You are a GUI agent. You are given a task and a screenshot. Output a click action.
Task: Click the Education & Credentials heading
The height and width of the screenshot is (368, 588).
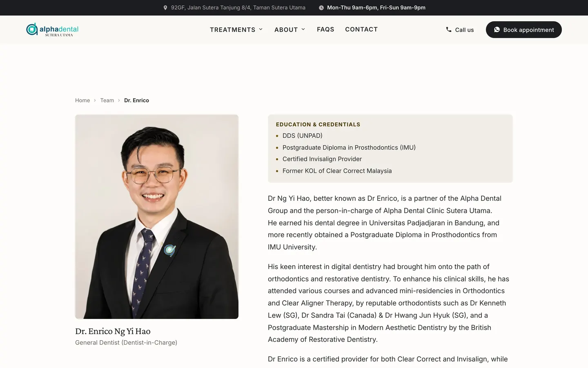[318, 125]
